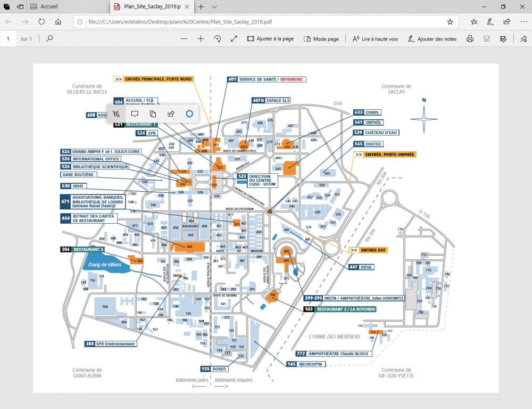Print the PDF document
The height and width of the screenshot is (409, 532).
pyautogui.click(x=470, y=39)
